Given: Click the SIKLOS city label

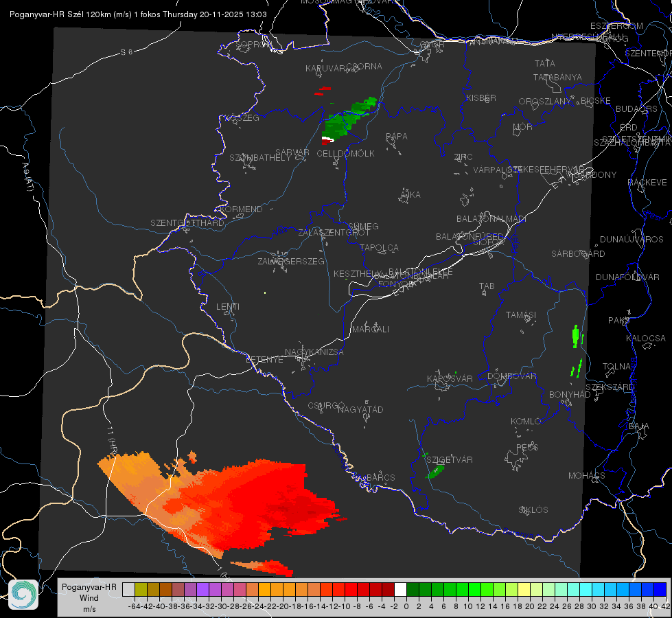Looking at the screenshot, I should coord(533,510).
